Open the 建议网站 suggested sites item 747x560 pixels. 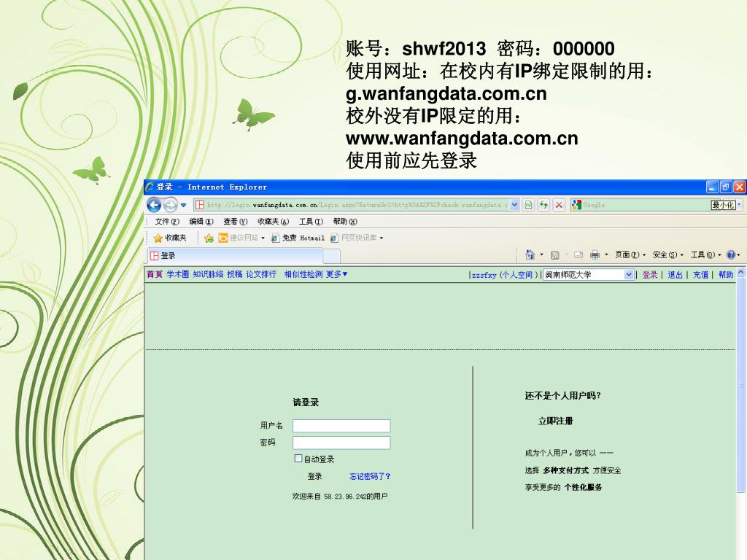[241, 238]
